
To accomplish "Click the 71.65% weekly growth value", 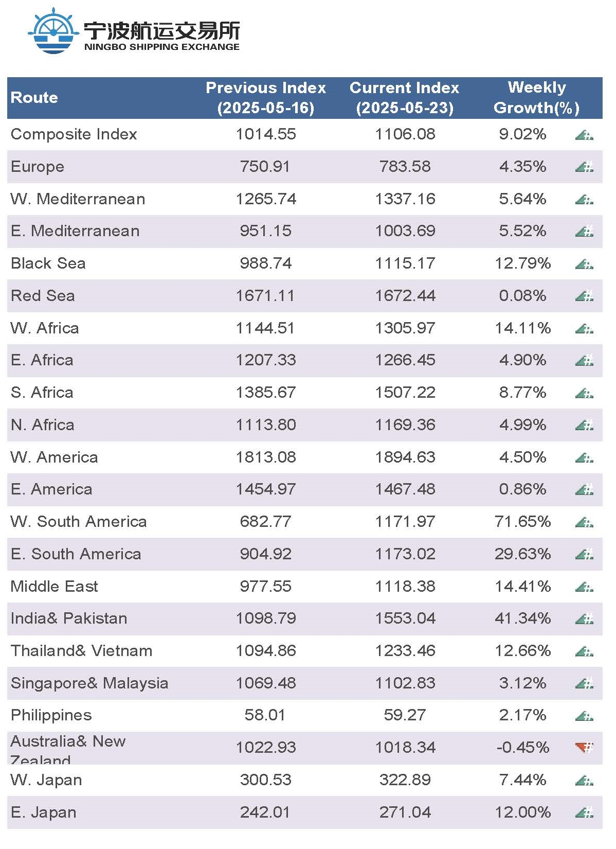I will (522, 522).
